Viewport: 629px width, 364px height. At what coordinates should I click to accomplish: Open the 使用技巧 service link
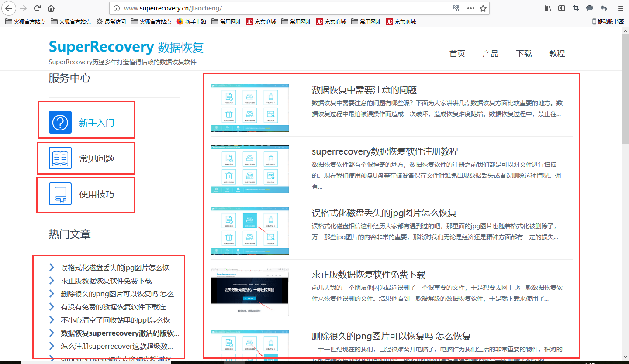pyautogui.click(x=97, y=194)
